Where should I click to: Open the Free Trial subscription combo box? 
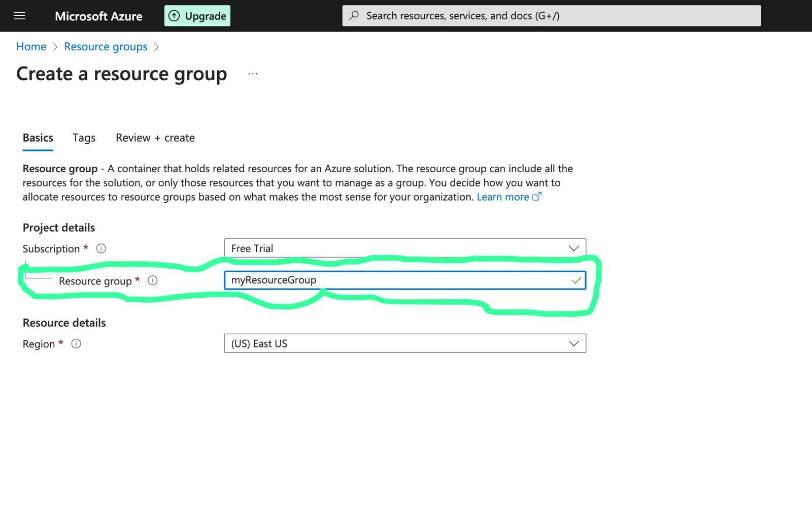point(405,248)
